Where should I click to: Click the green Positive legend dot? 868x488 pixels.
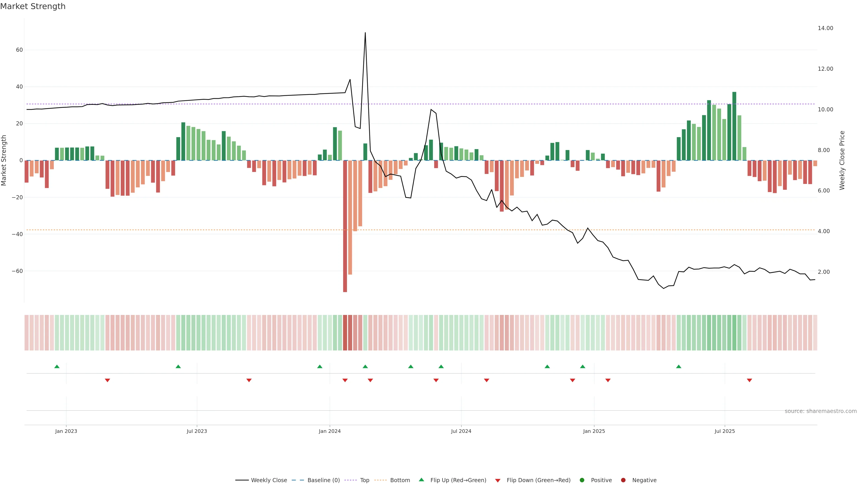click(582, 480)
